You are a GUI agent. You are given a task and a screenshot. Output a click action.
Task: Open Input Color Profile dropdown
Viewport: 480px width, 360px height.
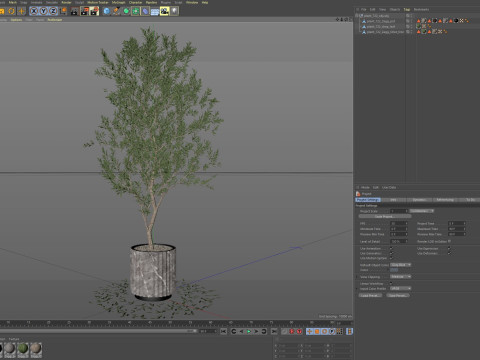401,288
